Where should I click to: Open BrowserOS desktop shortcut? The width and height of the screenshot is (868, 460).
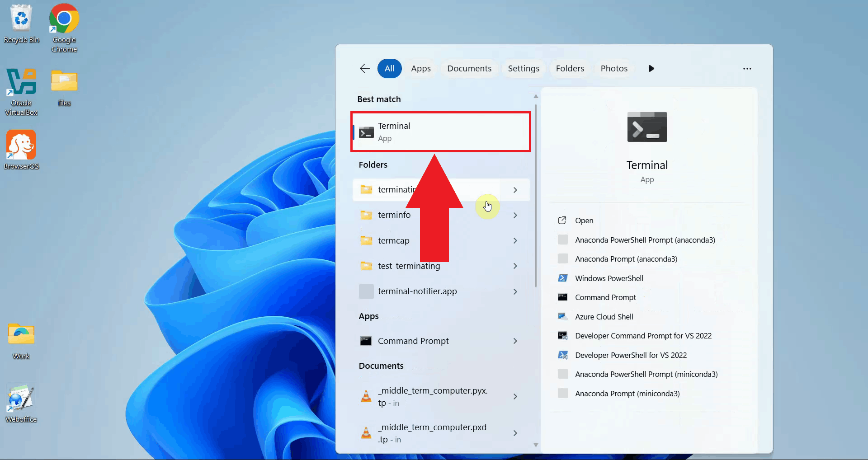(21, 150)
